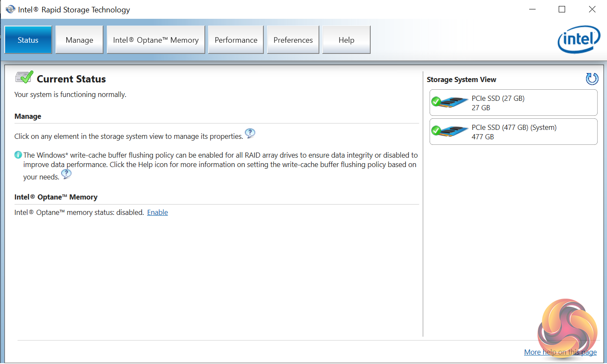Screen dimensions: 607x364
Task: Click the Intel logo in the header
Action: 579,39
